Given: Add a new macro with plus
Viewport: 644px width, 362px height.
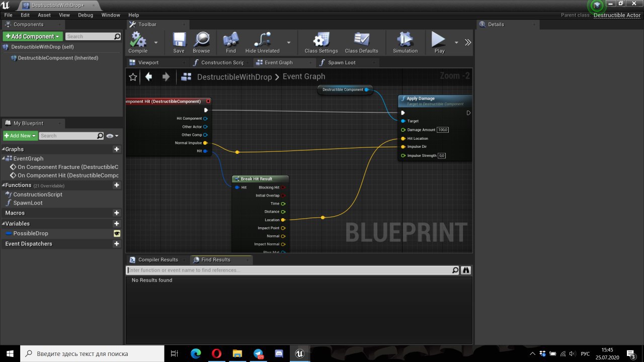Looking at the screenshot, I should click(117, 213).
